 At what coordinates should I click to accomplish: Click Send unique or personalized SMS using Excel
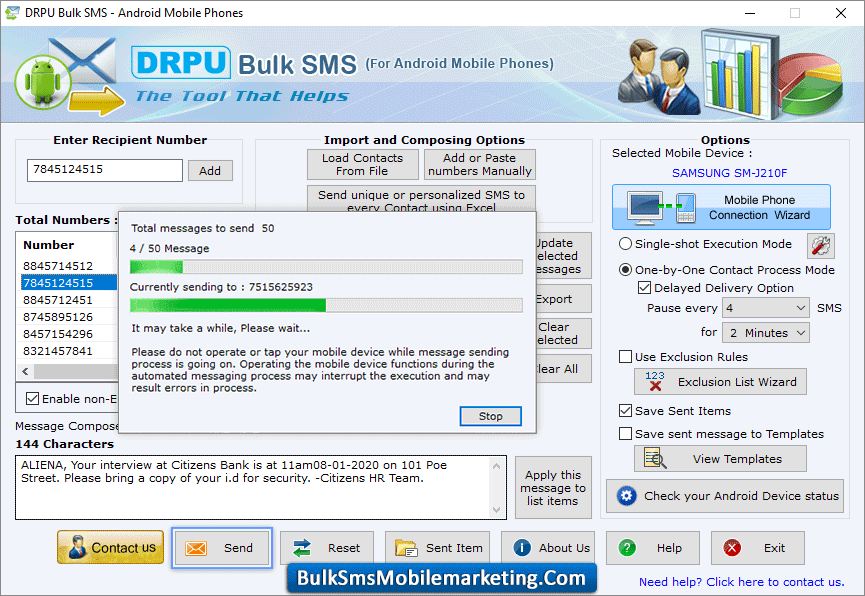click(x=421, y=199)
